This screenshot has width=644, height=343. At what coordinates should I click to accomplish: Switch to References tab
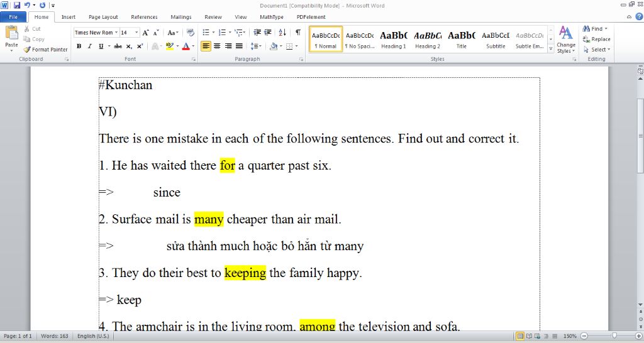point(144,17)
